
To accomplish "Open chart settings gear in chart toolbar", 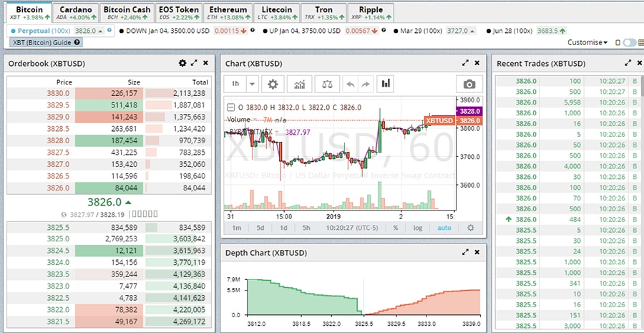I will click(x=273, y=84).
